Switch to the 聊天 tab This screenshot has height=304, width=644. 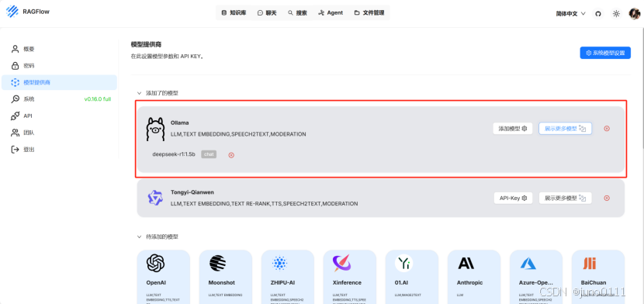coord(267,12)
